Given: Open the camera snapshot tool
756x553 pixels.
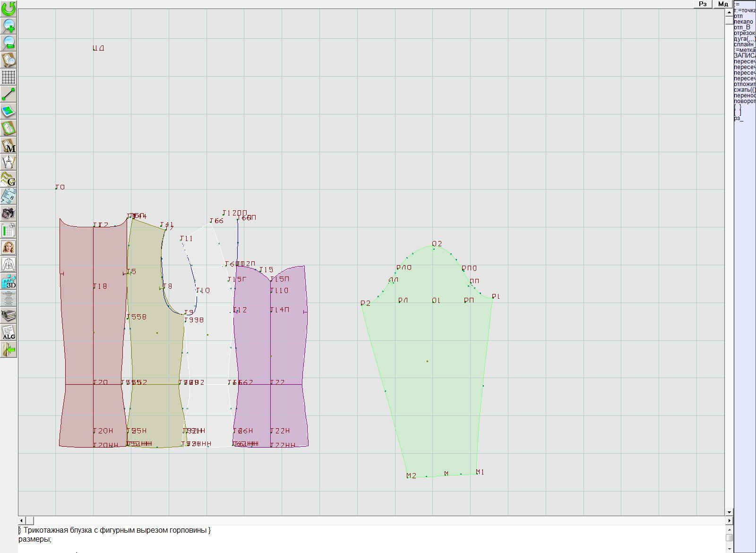Looking at the screenshot, I should click(x=9, y=213).
